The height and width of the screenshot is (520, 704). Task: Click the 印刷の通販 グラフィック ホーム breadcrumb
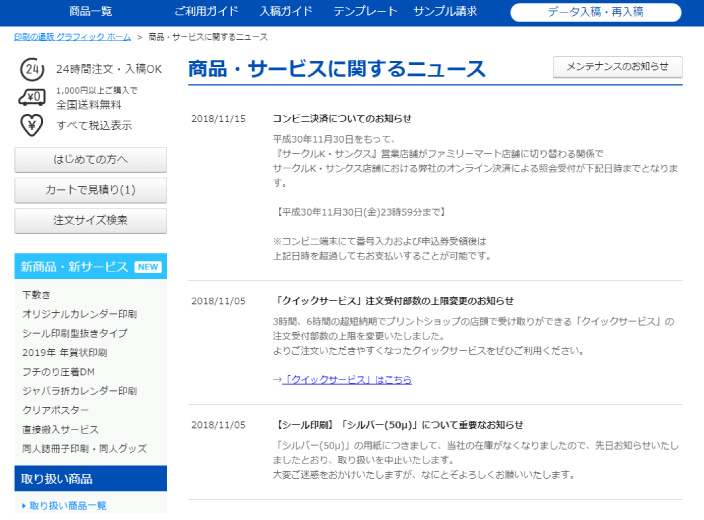tap(72, 37)
